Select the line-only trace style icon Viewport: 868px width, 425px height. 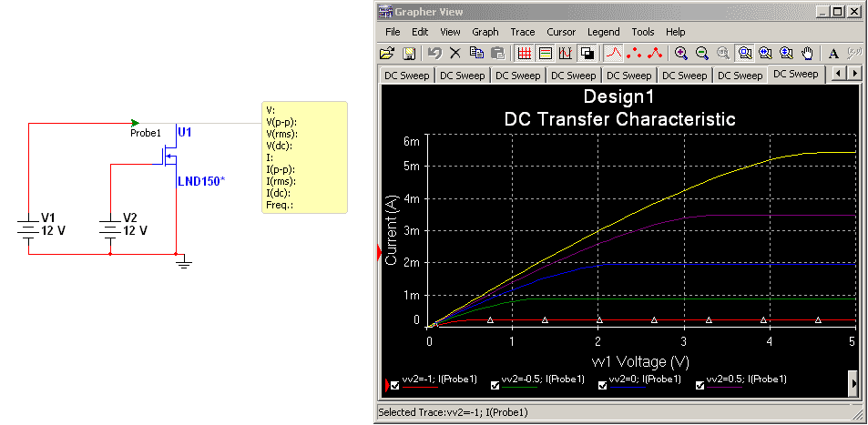pos(613,53)
